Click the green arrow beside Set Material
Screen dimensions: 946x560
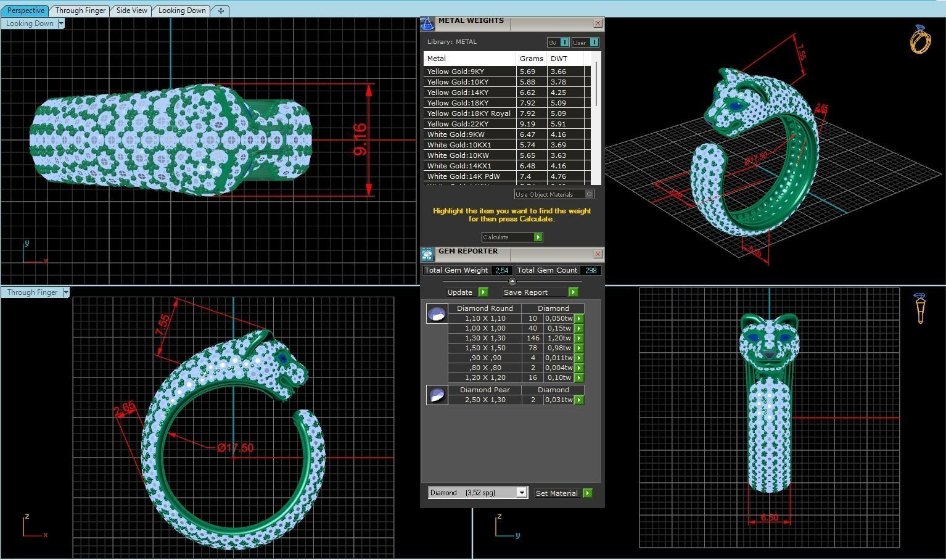tap(587, 493)
